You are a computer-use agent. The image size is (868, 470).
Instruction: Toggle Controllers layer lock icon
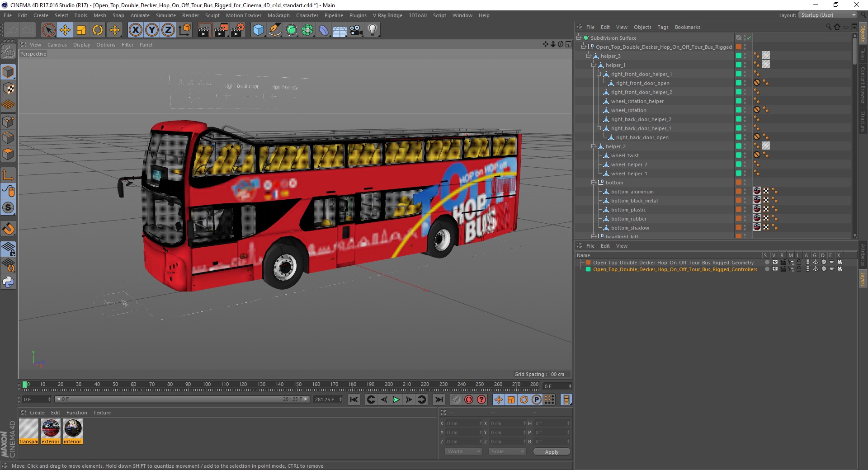pos(799,269)
